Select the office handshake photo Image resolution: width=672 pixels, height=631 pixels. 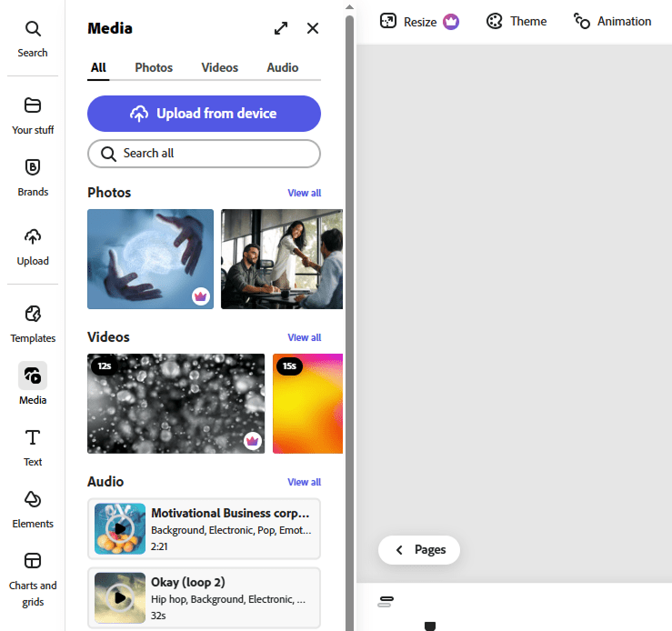[282, 259]
